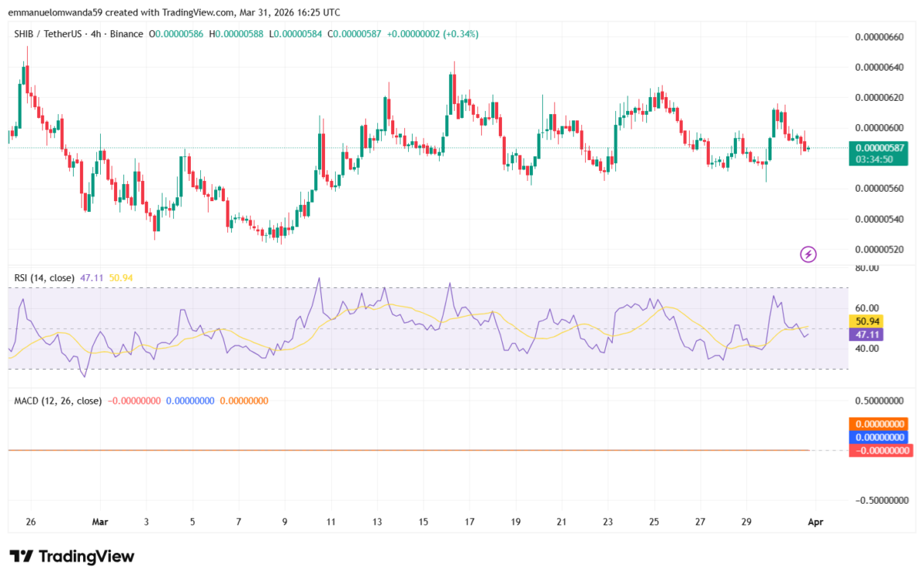Click the Mar label on the time axis
The height and width of the screenshot is (580, 924).
(x=99, y=522)
